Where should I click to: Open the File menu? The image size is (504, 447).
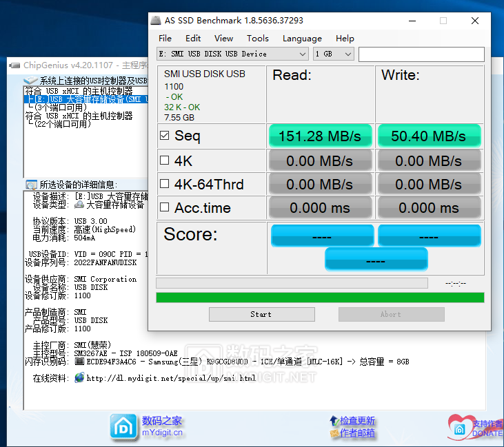point(165,39)
